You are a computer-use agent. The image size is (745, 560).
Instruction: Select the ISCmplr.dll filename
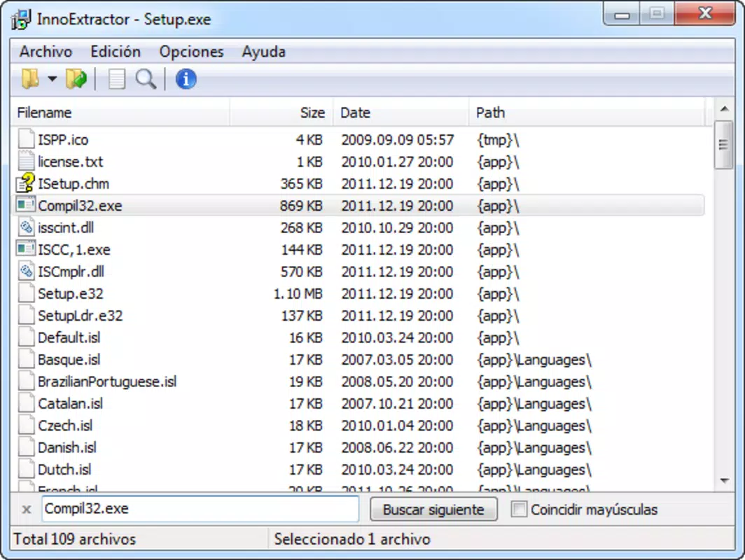click(x=71, y=272)
